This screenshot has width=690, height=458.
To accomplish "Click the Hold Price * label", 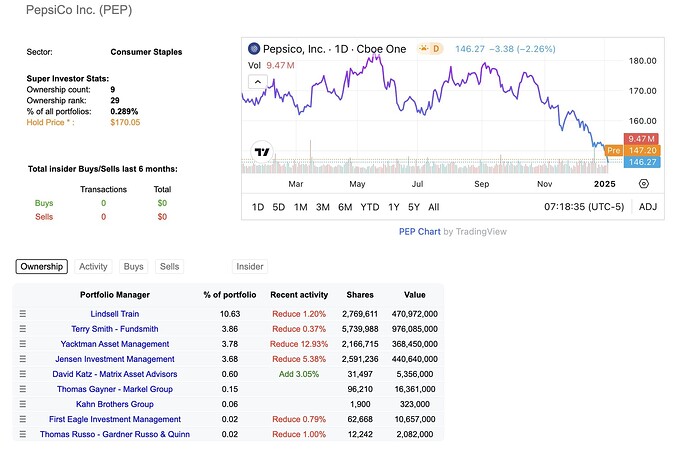I will pyautogui.click(x=50, y=122).
